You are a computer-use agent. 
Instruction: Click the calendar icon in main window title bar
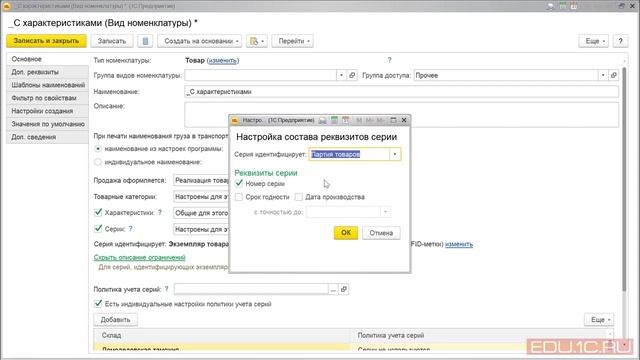(x=574, y=6)
